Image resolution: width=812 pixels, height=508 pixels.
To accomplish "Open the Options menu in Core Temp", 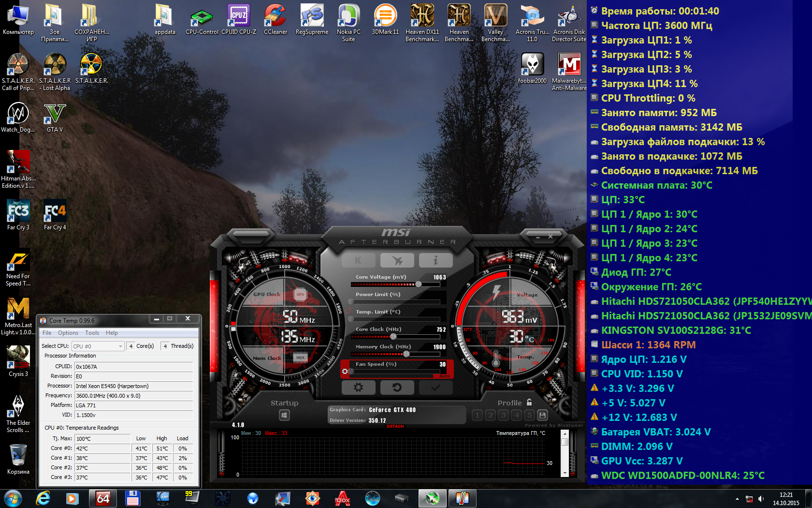I will (68, 333).
